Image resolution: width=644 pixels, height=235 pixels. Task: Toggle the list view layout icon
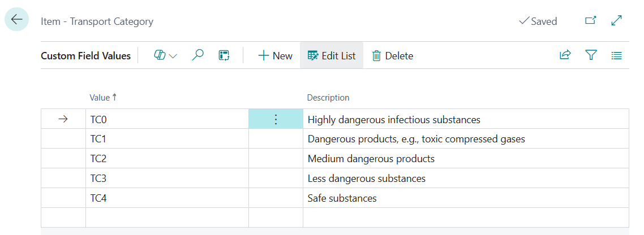coord(617,55)
